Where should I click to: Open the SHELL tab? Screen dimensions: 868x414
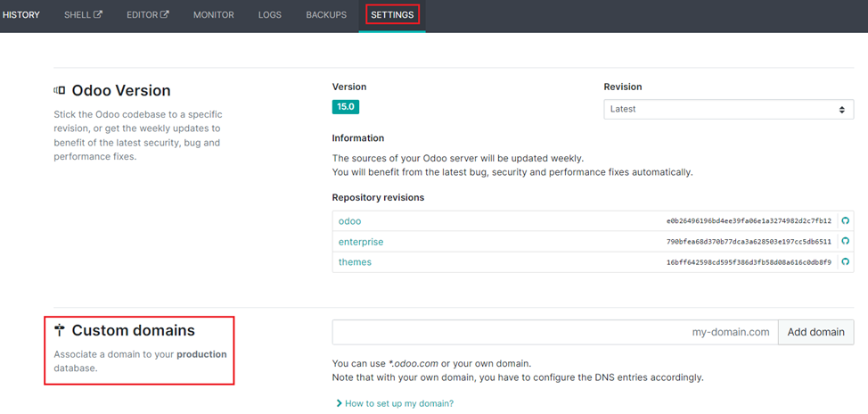pyautogui.click(x=83, y=15)
